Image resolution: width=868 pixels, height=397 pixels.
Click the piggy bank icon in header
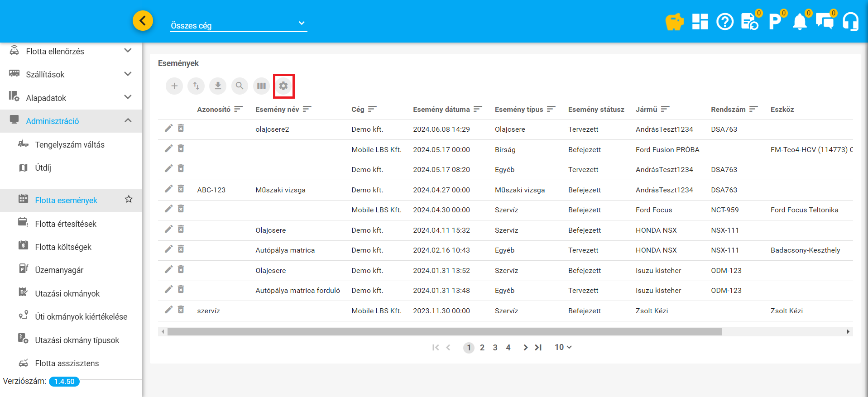coord(674,22)
